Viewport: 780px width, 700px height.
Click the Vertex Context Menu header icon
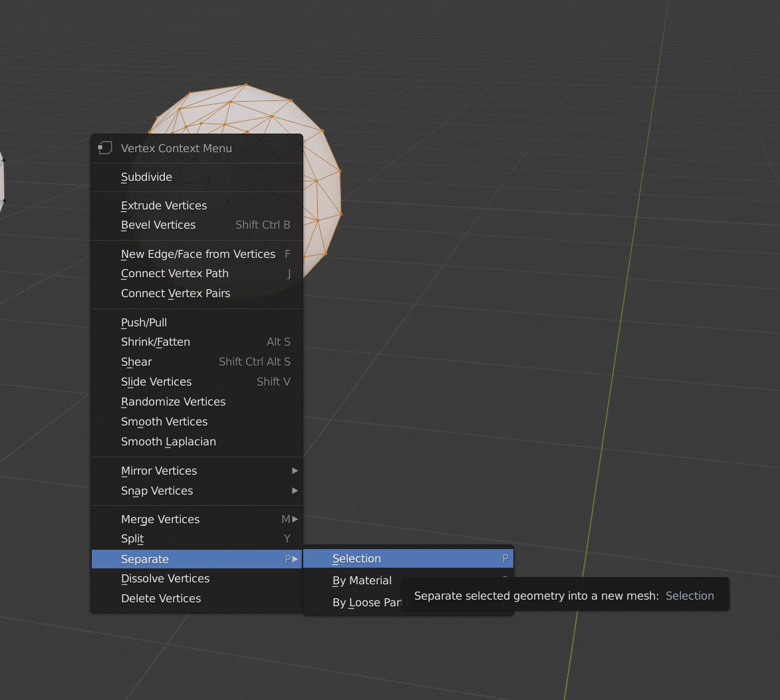pyautogui.click(x=105, y=148)
